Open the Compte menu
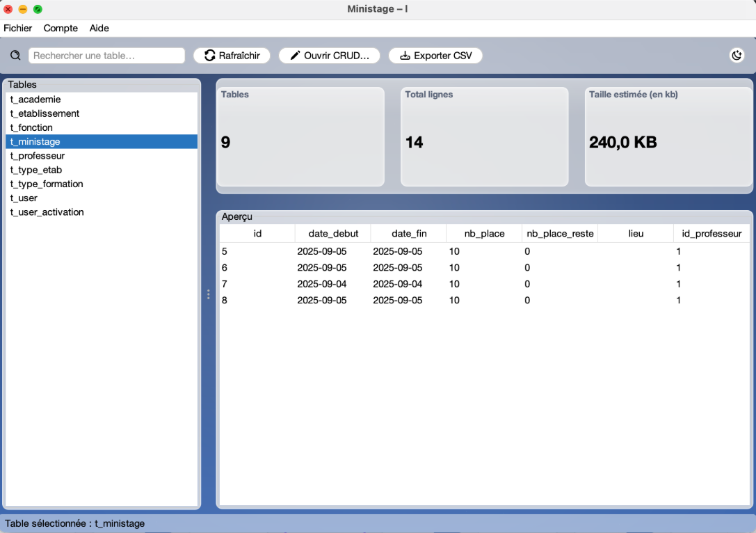Screen dimensions: 756x533 point(61,29)
